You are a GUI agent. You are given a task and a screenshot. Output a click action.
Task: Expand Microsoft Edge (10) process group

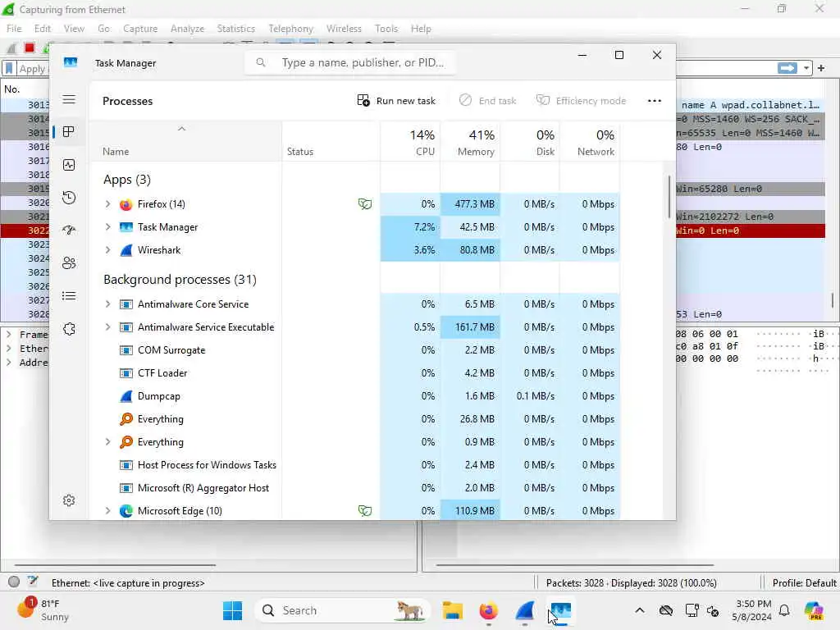point(107,511)
